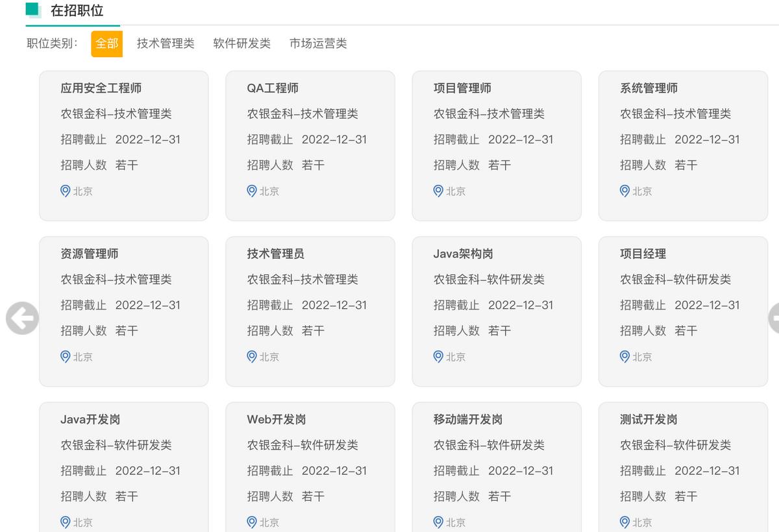Open the Java架构岗 job title
The height and width of the screenshot is (532, 779).
pyautogui.click(x=463, y=254)
